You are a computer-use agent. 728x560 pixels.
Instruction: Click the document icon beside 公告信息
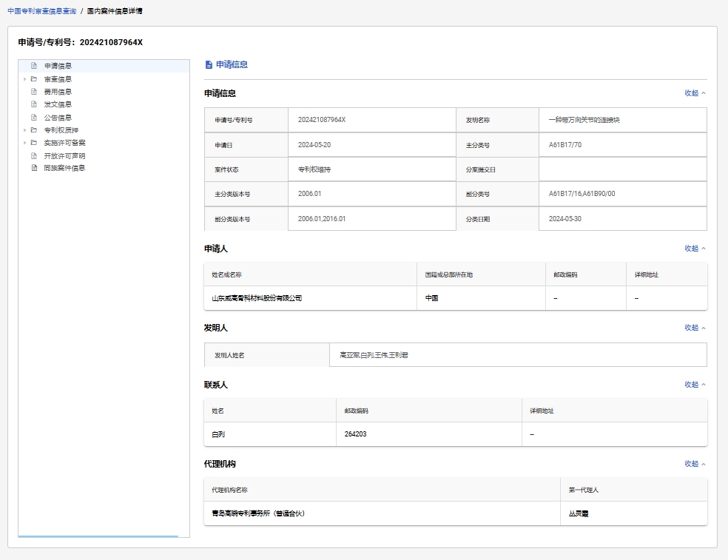(x=34, y=118)
